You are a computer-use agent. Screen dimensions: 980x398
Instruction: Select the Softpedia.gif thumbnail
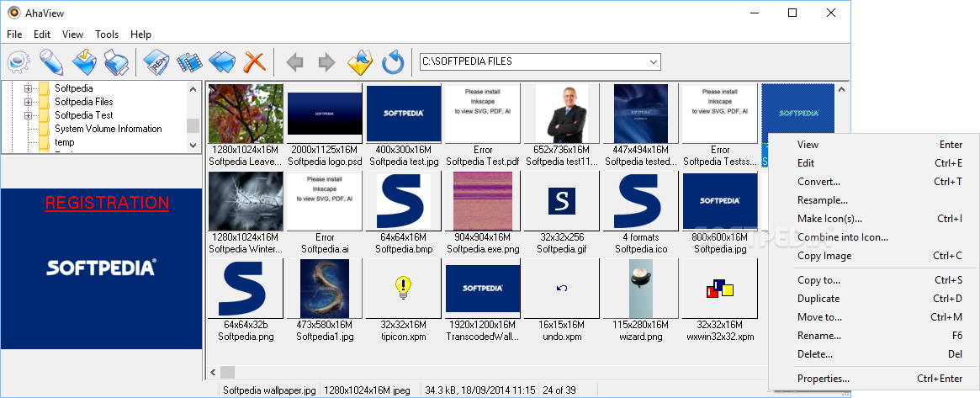[562, 202]
